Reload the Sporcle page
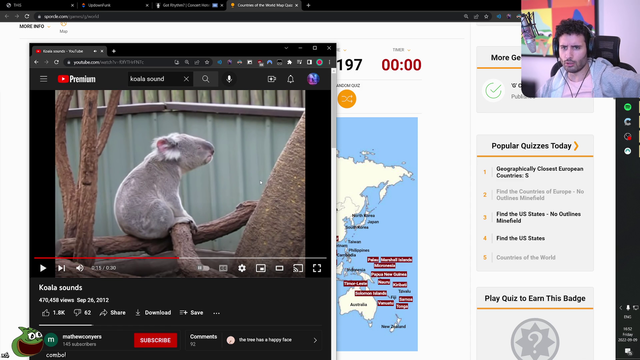The height and width of the screenshot is (360, 640). click(x=27, y=16)
